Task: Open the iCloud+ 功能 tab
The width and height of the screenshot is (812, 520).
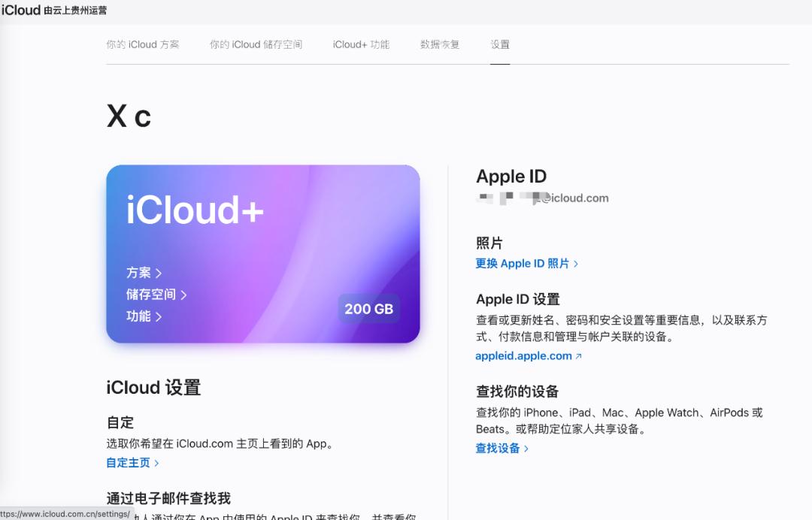Action: coord(361,44)
